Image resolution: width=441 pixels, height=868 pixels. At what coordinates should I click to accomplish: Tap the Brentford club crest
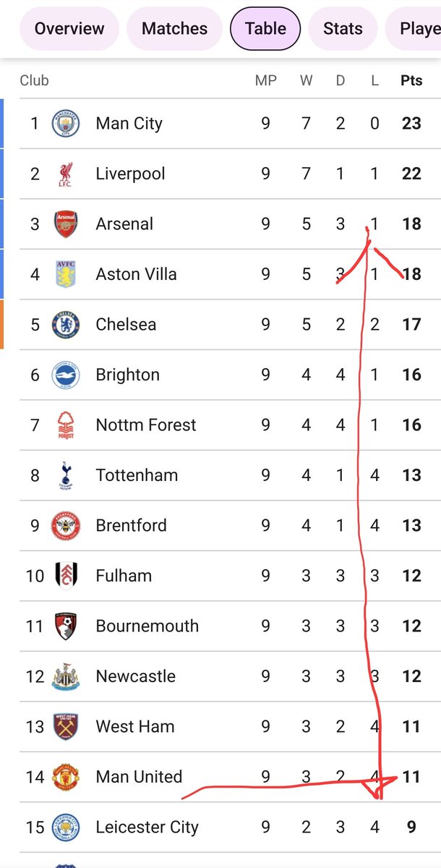point(66,526)
